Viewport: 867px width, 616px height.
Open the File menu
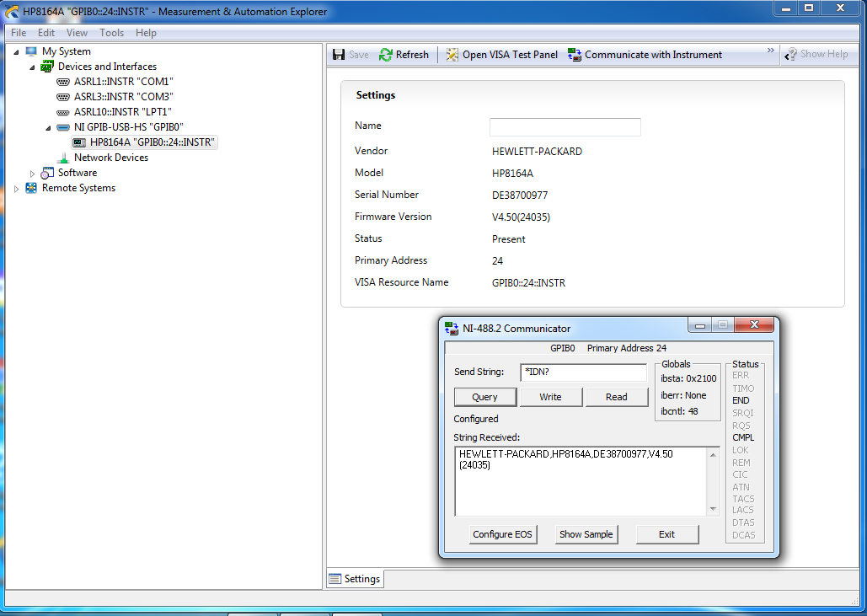point(19,33)
